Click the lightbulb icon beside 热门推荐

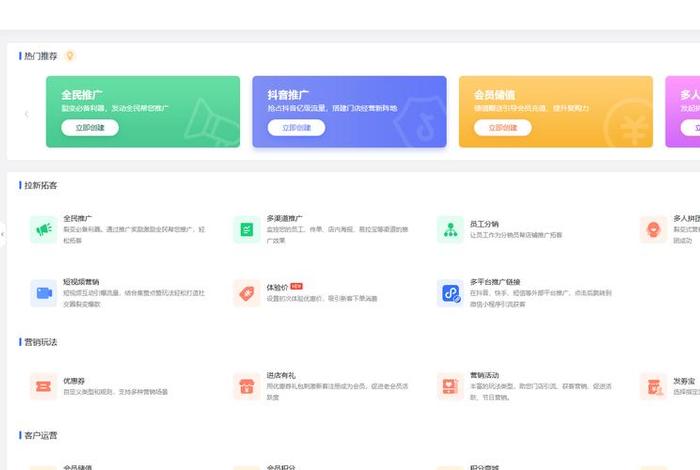click(x=70, y=56)
